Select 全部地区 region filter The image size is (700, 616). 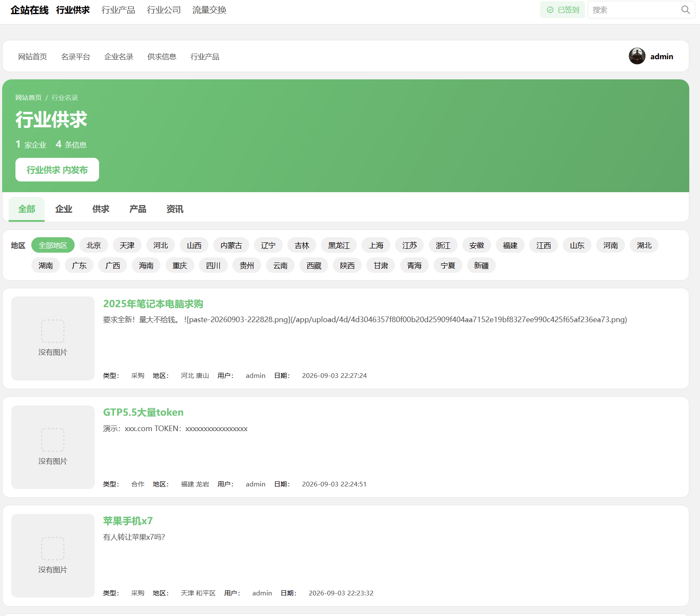53,245
